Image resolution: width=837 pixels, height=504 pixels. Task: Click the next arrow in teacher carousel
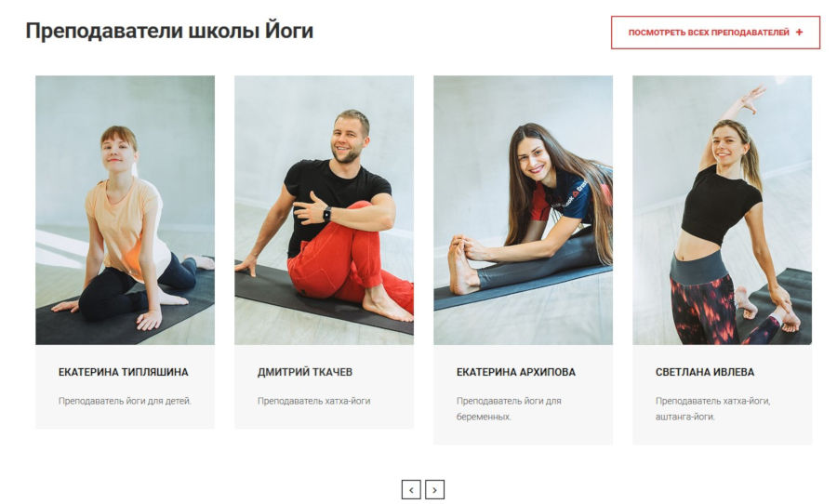click(x=434, y=489)
